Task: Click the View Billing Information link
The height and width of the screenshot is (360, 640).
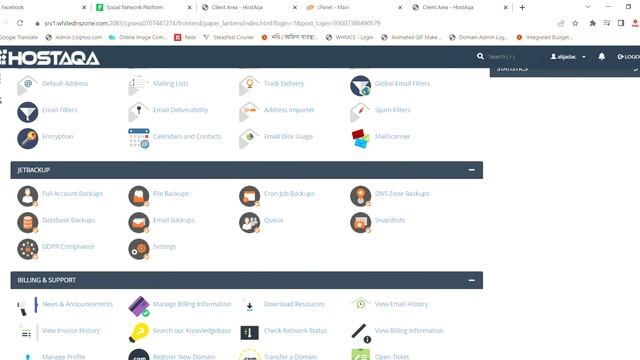Action: tap(409, 331)
